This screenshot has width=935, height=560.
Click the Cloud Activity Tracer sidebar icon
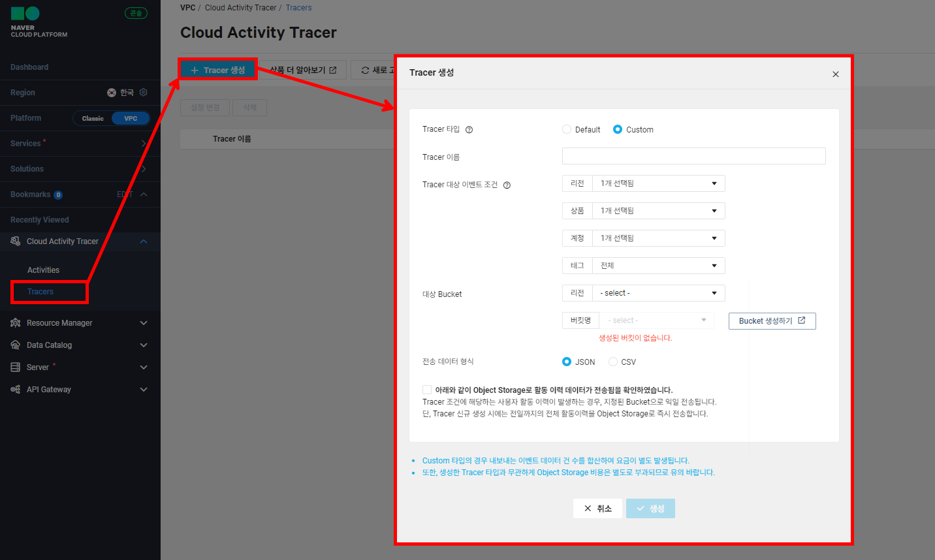16,241
